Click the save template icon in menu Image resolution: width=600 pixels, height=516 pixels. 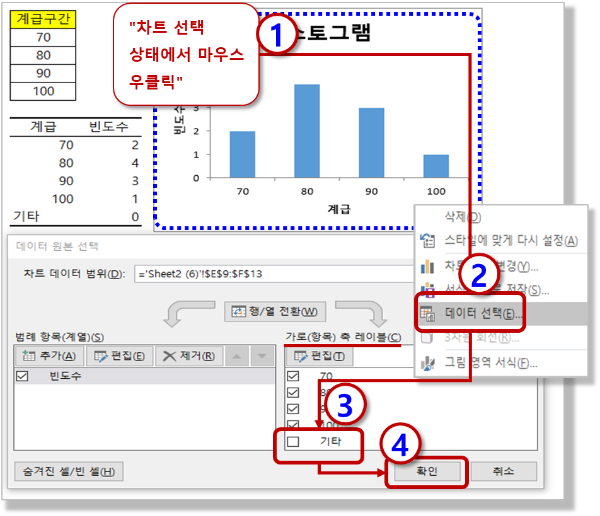click(427, 290)
